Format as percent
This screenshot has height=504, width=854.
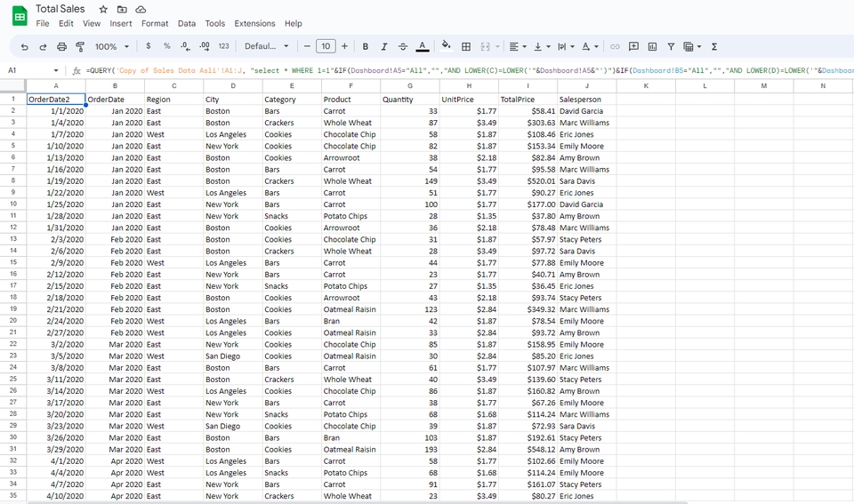[x=166, y=46]
